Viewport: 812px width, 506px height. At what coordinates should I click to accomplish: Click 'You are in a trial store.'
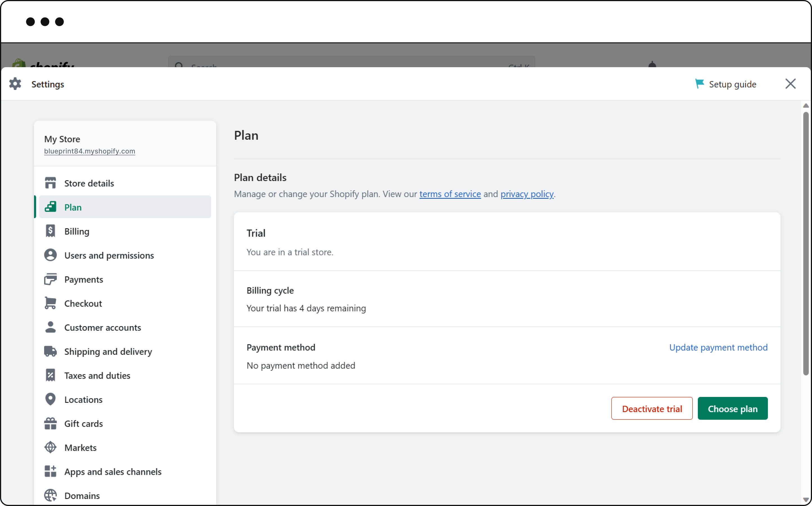point(290,252)
